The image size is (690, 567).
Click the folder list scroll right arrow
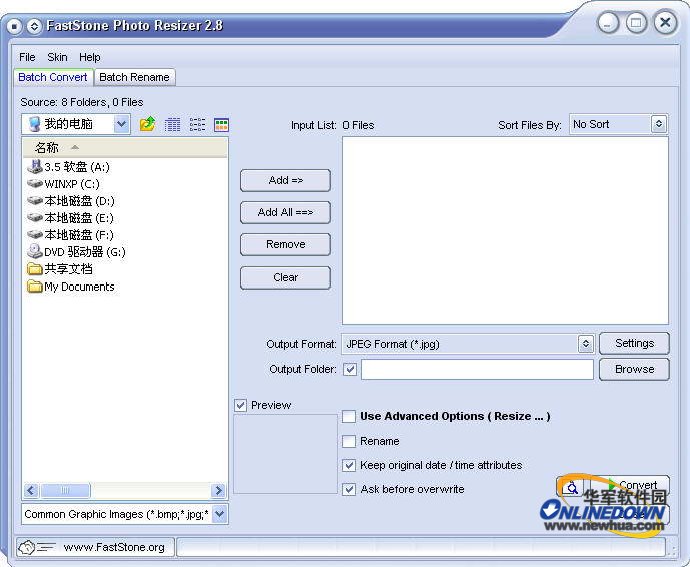[218, 490]
